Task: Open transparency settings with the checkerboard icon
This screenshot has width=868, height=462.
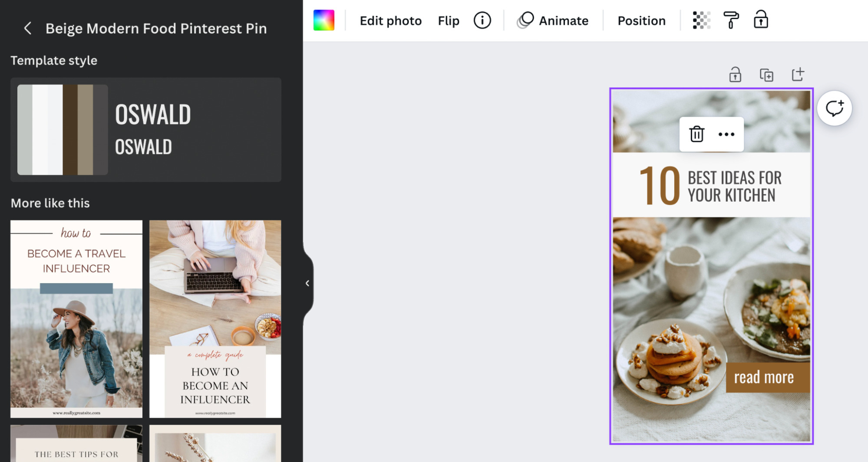Action: click(702, 20)
